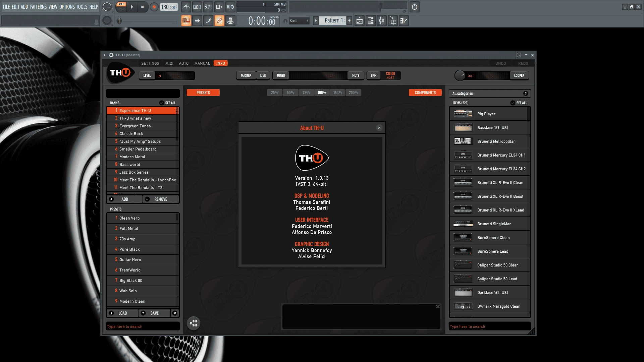The height and width of the screenshot is (362, 644).
Task: Open plugin options arrow beside TH-U title
Action: click(105, 55)
